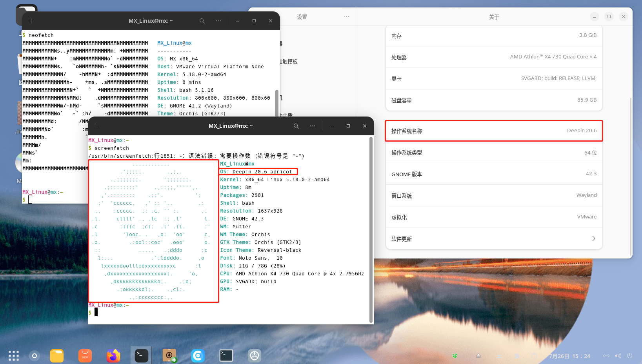Image resolution: width=642 pixels, height=364 pixels.
Task: Click search icon in the neofetch terminal
Action: click(202, 21)
